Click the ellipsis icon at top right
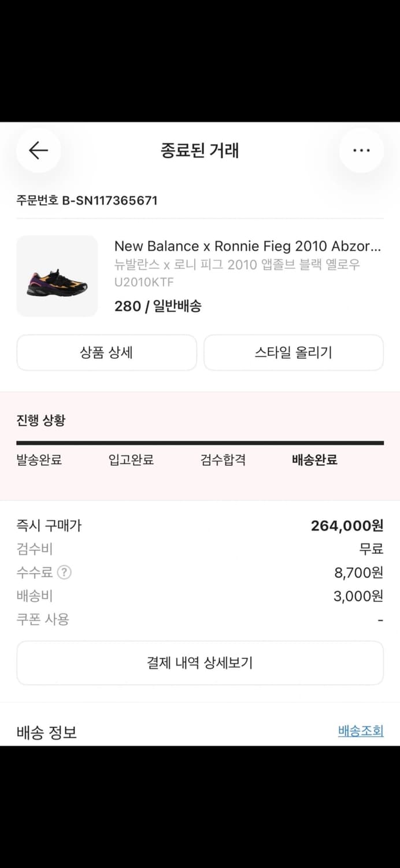The width and height of the screenshot is (400, 868). (x=361, y=150)
